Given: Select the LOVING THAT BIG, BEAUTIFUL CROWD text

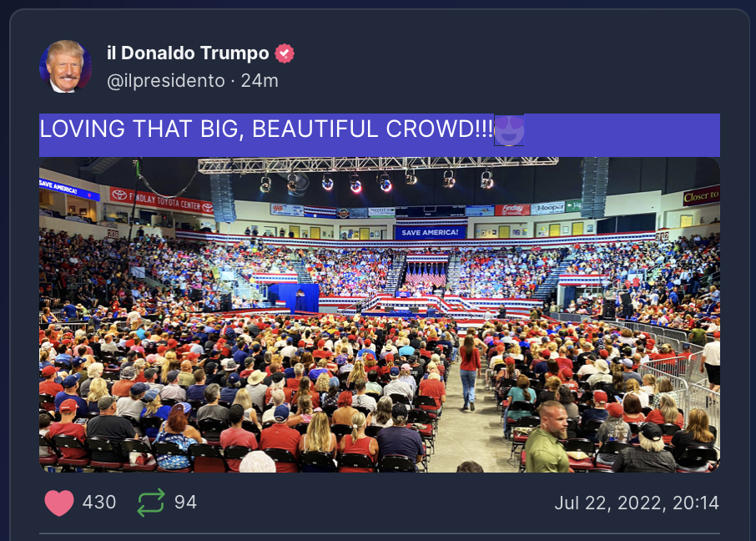Looking at the screenshot, I should (x=266, y=129).
